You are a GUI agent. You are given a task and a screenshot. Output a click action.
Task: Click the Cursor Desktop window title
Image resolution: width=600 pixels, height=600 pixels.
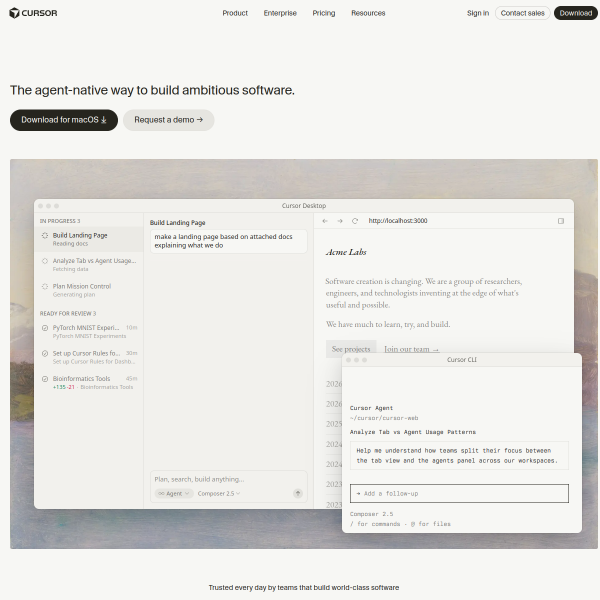point(304,206)
